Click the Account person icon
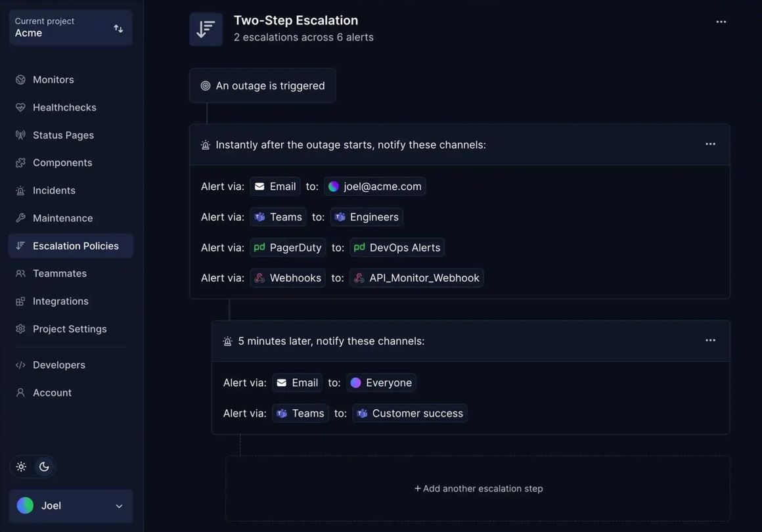This screenshot has width=762, height=532. [x=20, y=393]
